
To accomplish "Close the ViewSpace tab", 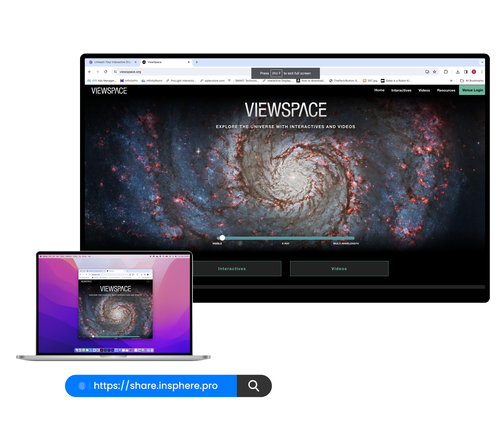I will point(189,62).
